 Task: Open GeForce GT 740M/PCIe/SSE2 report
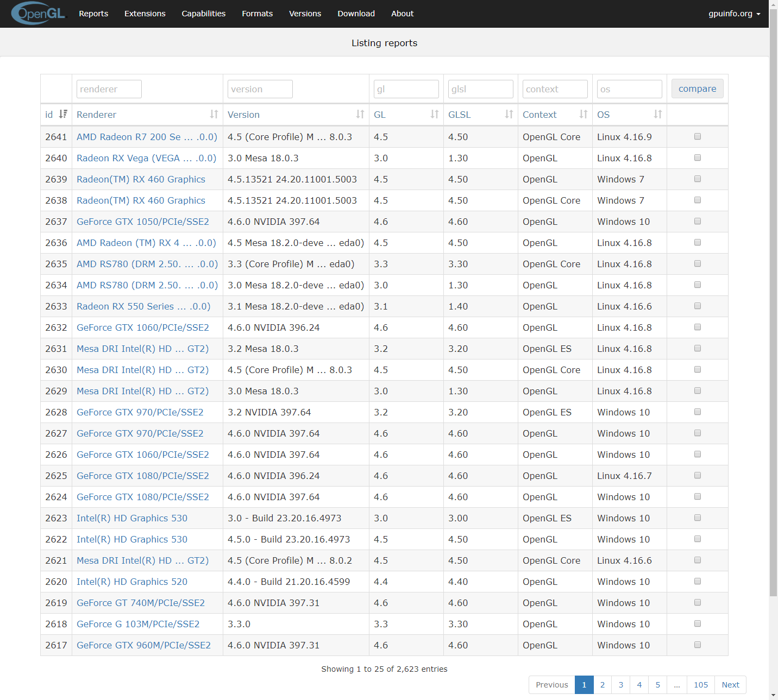(x=141, y=603)
